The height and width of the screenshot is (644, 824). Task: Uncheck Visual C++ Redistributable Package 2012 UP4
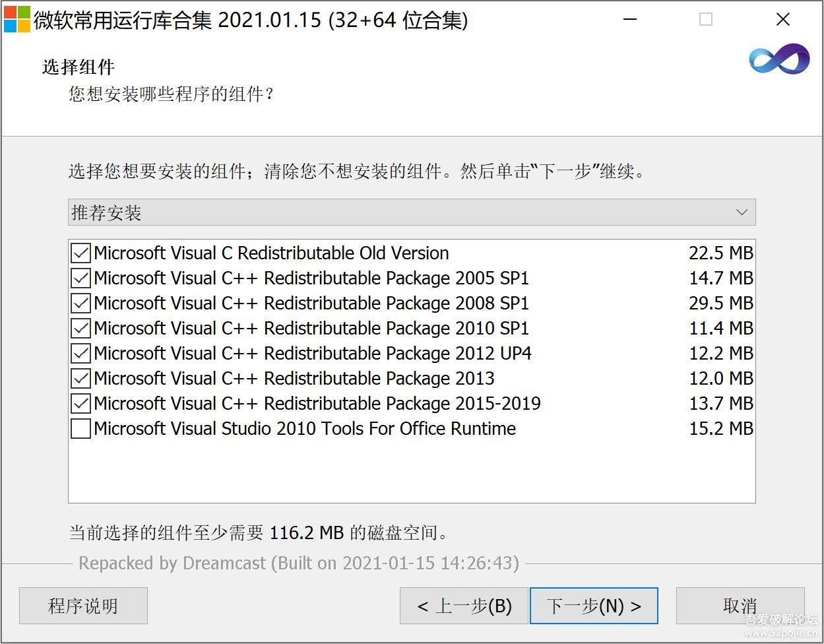(x=80, y=354)
